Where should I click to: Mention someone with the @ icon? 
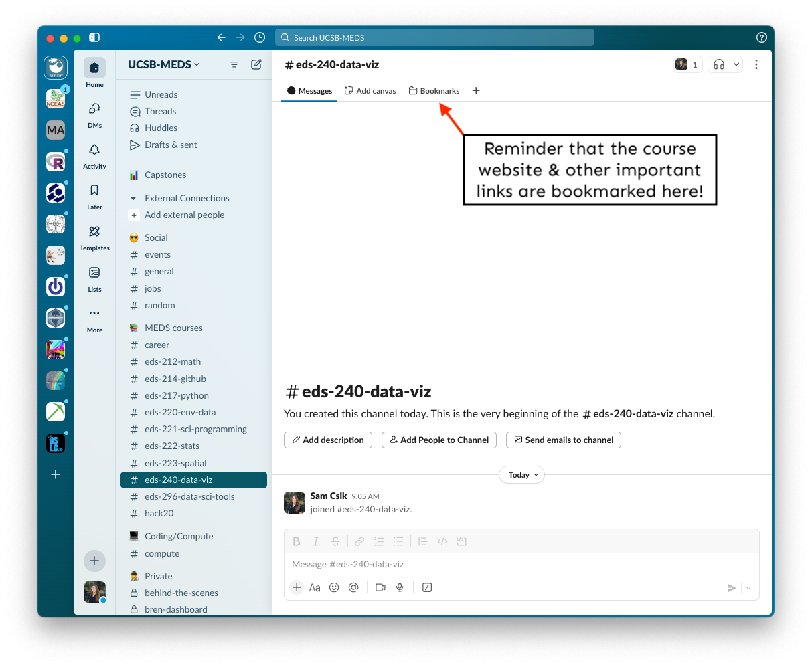tap(353, 587)
